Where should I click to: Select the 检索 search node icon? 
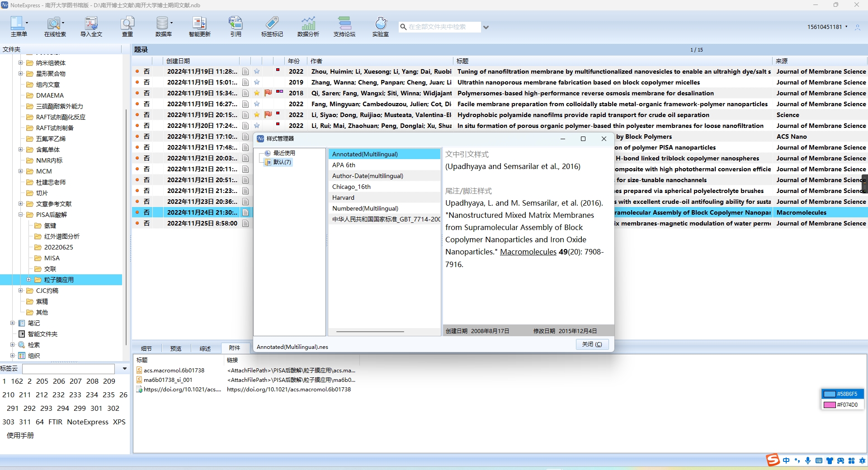coord(22,345)
